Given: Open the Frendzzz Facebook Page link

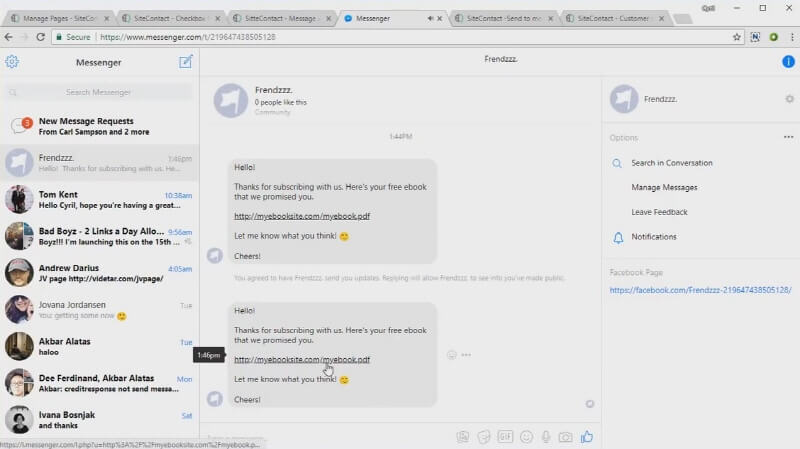Looking at the screenshot, I should point(701,290).
